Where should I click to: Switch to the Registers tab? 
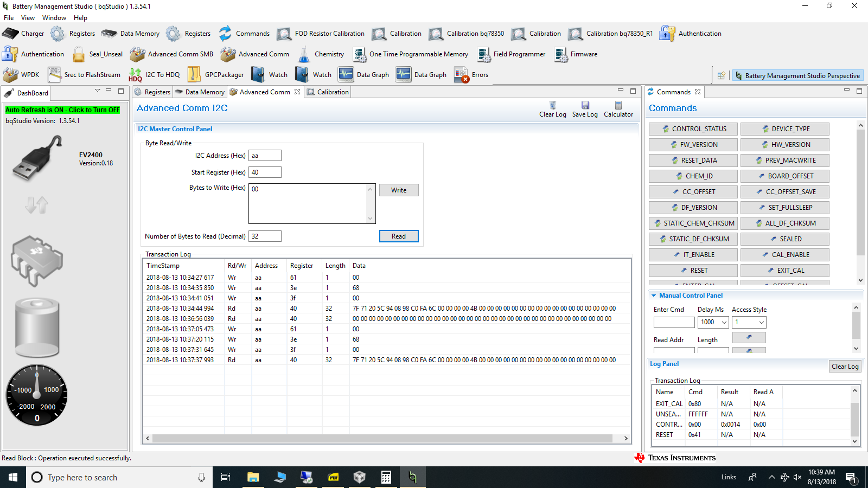click(x=152, y=92)
